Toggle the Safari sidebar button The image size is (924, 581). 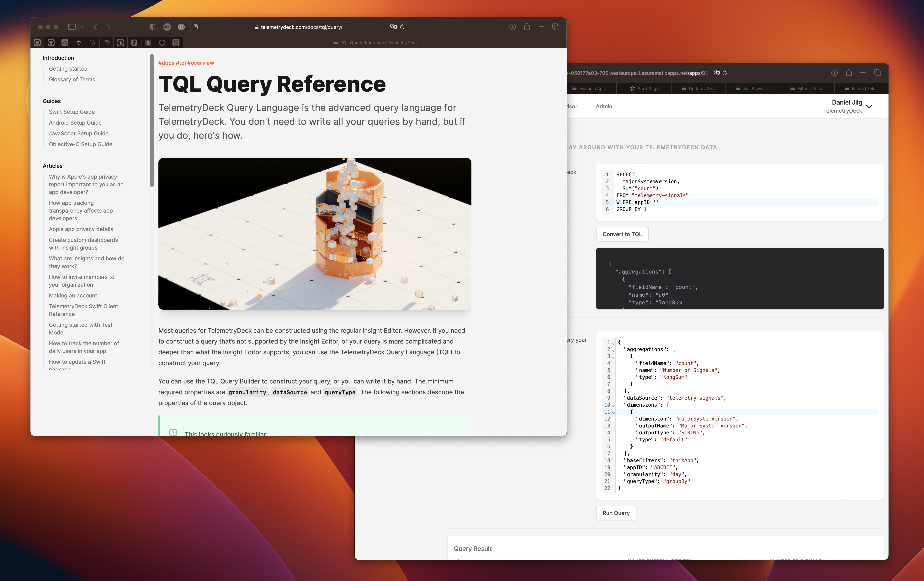[x=72, y=27]
